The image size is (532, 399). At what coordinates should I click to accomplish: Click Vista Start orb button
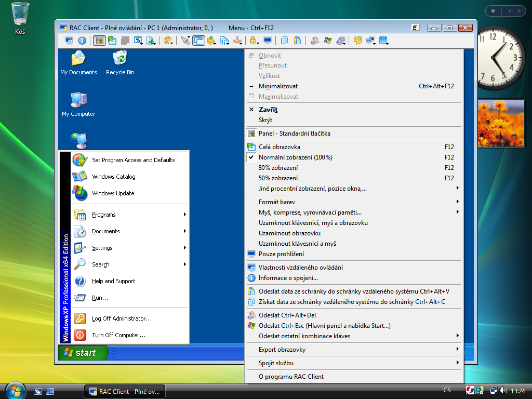point(15,391)
